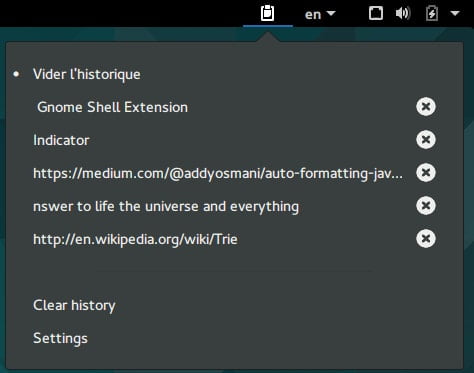Delete the wikipedia Trie entry
Screen dimensions: 474x373
click(x=426, y=238)
